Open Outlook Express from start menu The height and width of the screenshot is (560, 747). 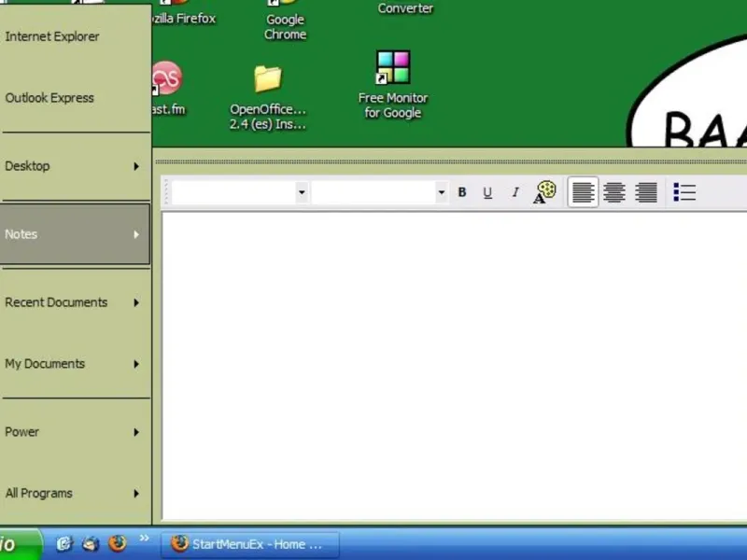76,98
